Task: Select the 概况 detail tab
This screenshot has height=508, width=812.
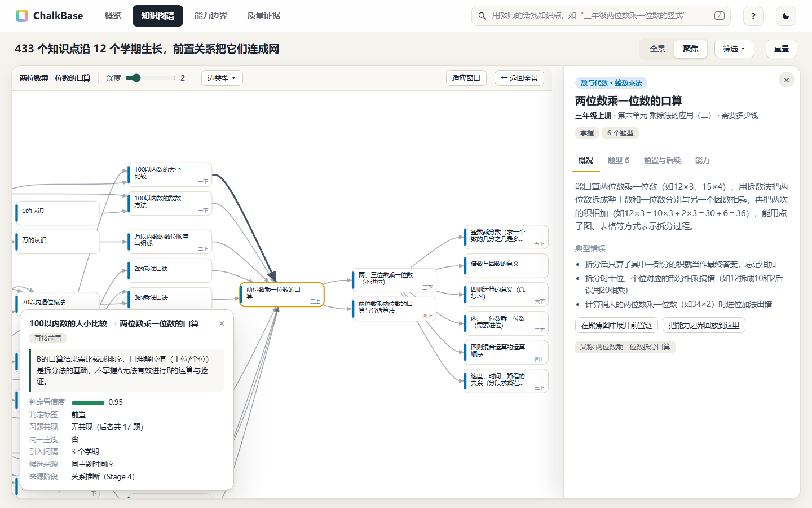Action: [585, 160]
